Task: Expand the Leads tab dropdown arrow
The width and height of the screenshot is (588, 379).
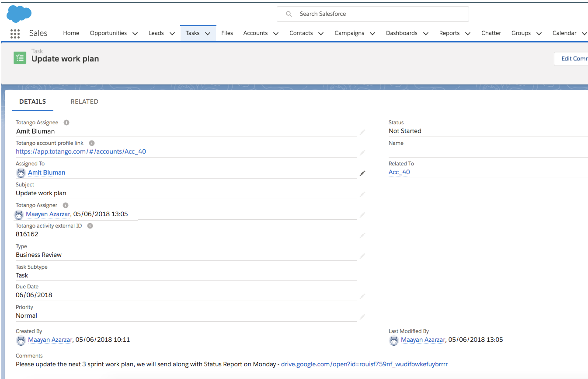Action: pos(172,33)
